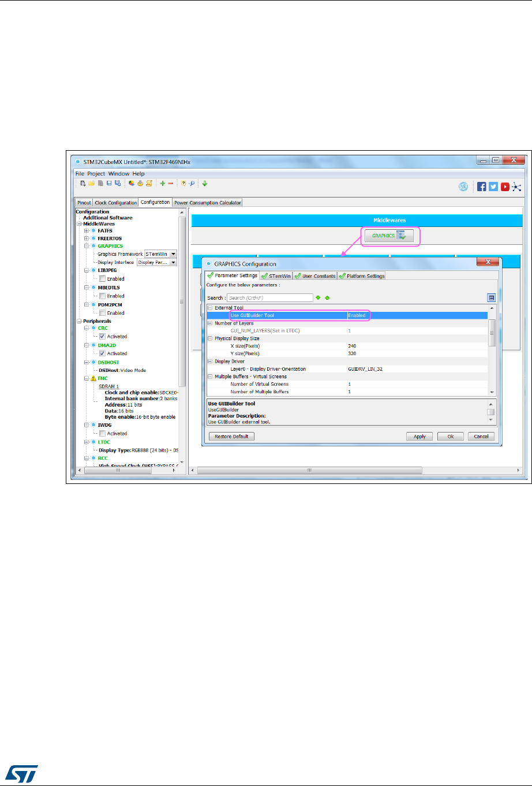Click the SDRAM 1 tree entry
The height and width of the screenshot is (786, 532).
point(108,386)
